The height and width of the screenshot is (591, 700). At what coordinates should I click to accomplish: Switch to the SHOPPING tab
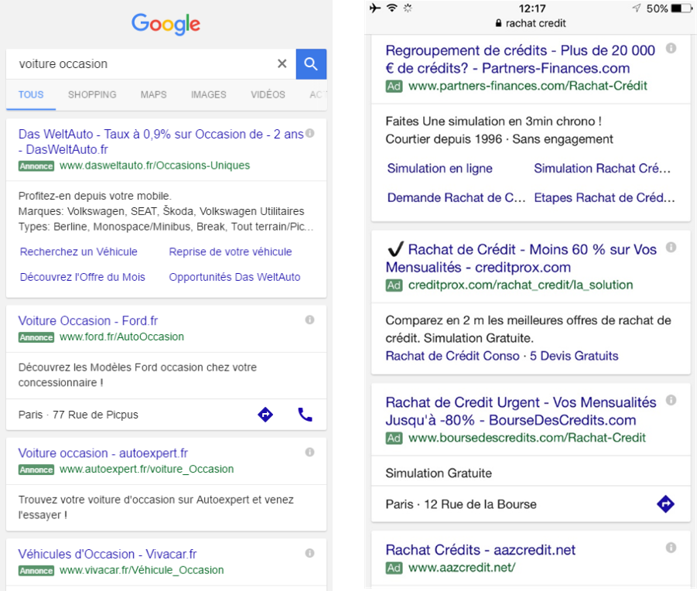(x=92, y=94)
